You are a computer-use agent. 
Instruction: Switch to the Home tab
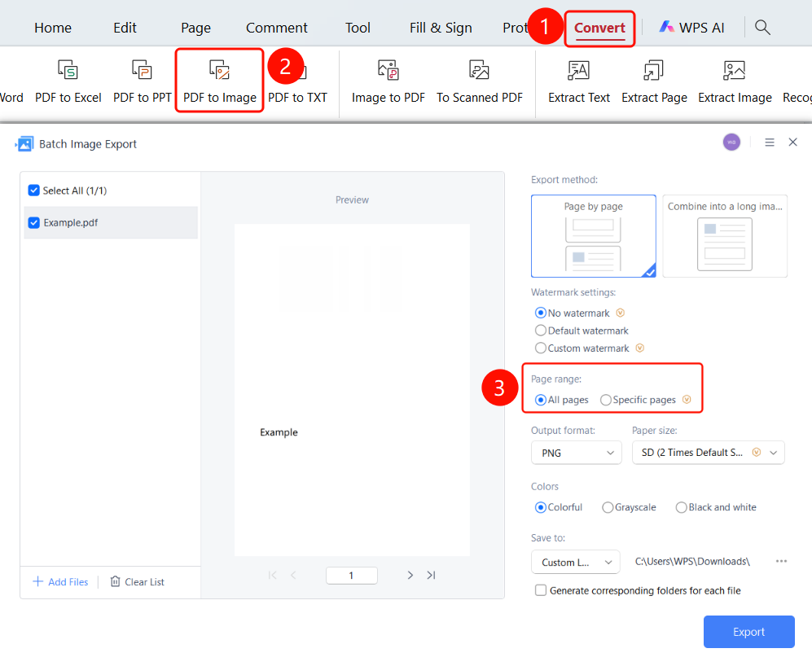click(53, 28)
